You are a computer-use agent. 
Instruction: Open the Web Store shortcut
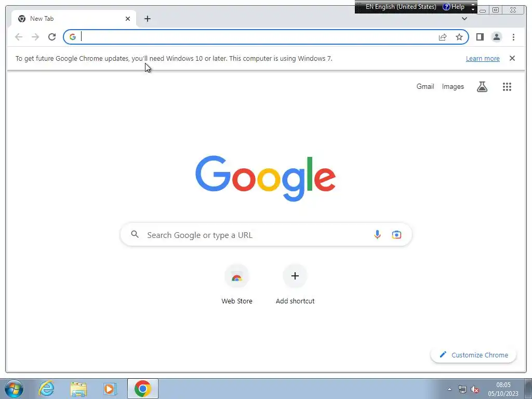point(237,284)
